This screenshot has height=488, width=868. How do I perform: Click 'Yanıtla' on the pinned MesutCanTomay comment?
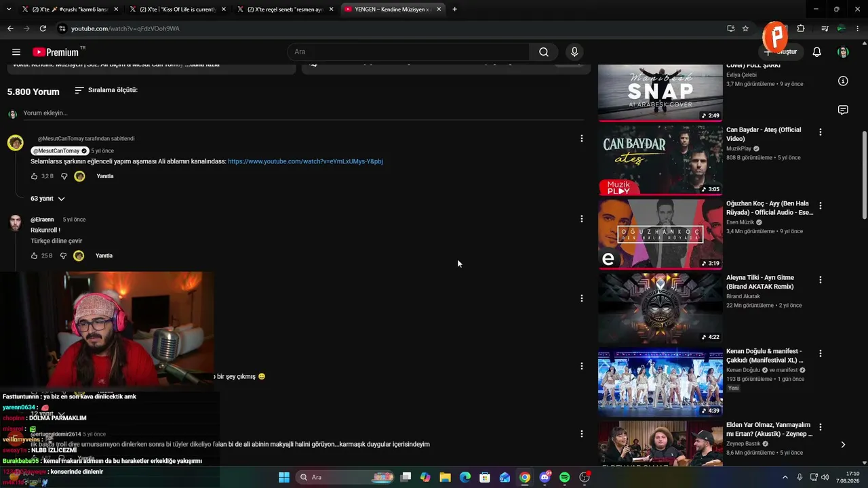coord(105,176)
